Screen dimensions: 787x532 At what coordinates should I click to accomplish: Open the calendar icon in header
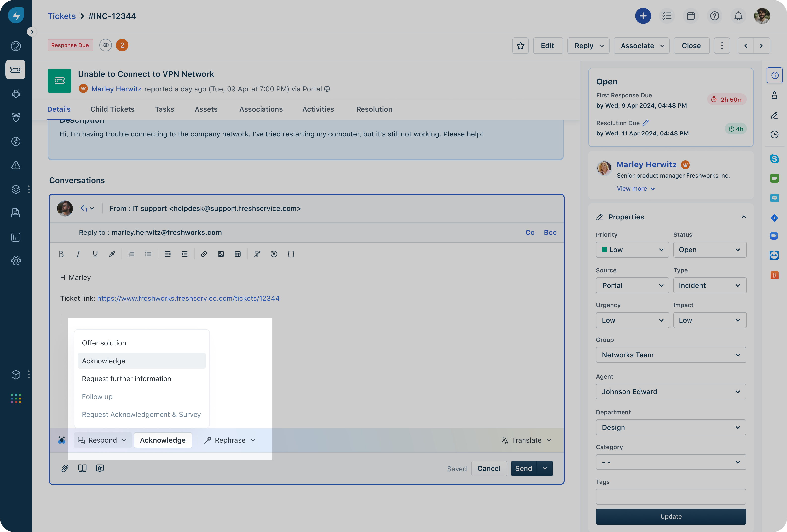tap(690, 16)
